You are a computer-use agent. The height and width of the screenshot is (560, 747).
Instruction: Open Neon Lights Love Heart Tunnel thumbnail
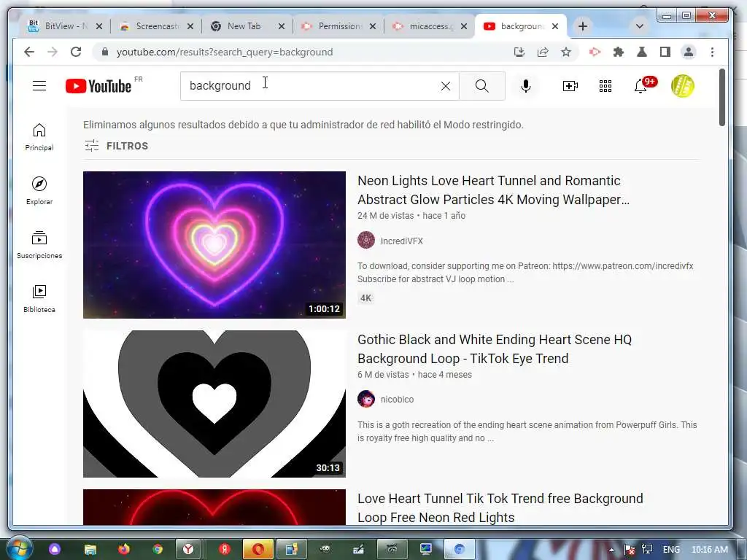pyautogui.click(x=214, y=245)
